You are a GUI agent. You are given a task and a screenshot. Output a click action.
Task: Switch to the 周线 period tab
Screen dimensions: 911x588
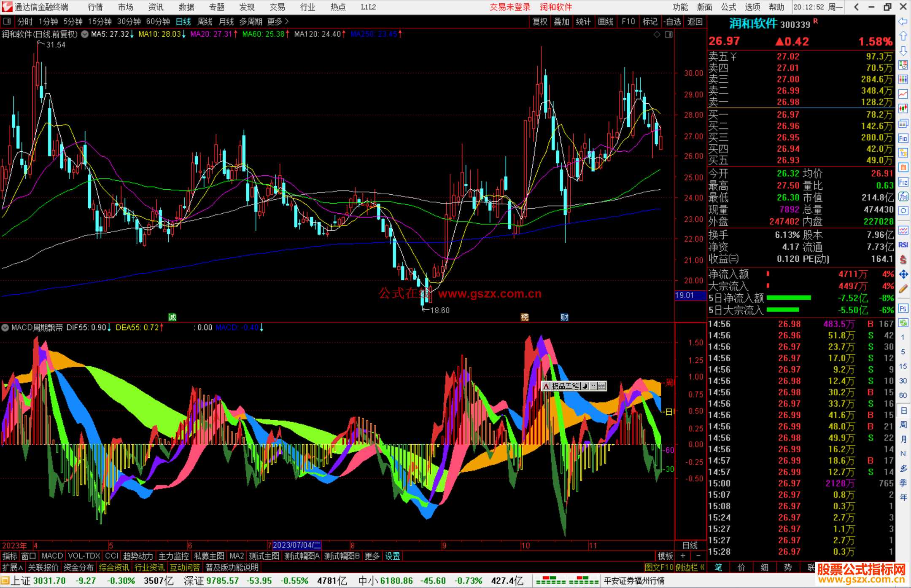tap(205, 21)
